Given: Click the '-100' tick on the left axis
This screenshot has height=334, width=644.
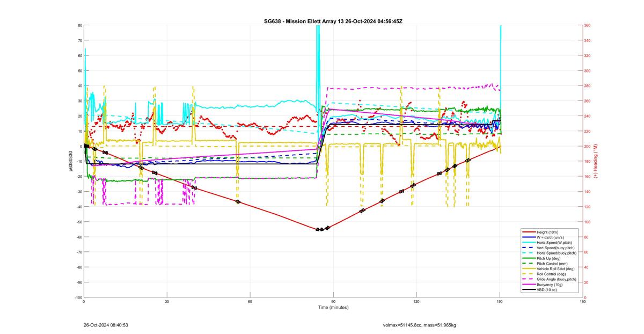Looking at the screenshot, I should (x=78, y=297).
